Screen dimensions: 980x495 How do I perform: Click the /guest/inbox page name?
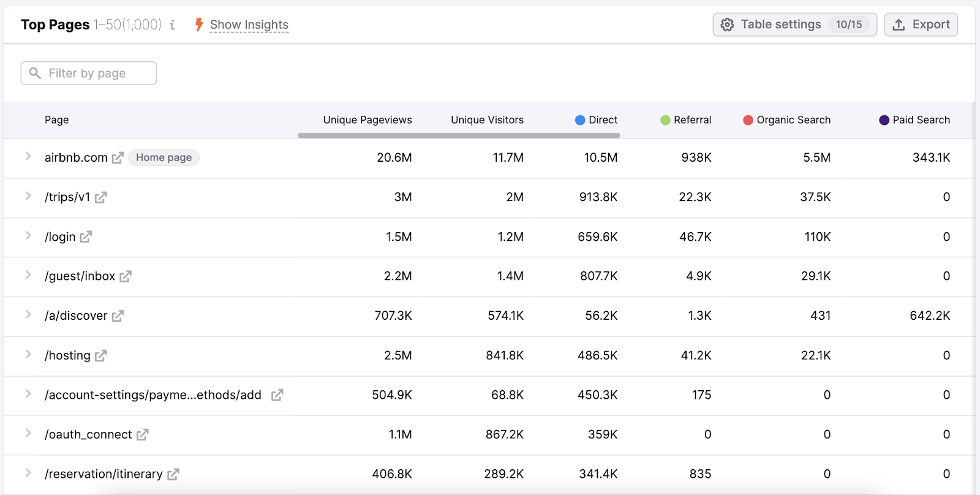(80, 276)
